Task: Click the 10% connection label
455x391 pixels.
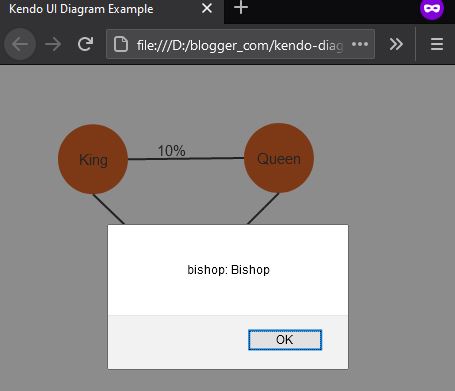Action: [x=171, y=151]
